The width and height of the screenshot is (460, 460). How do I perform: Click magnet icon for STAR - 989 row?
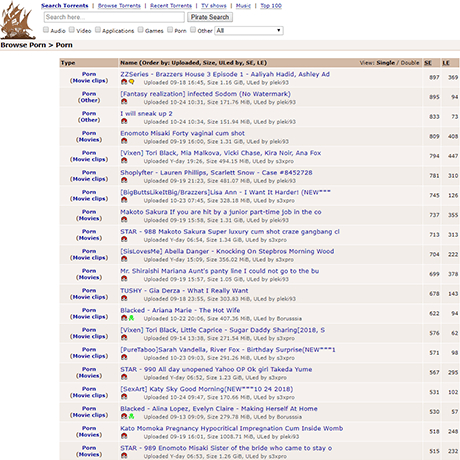click(x=124, y=455)
